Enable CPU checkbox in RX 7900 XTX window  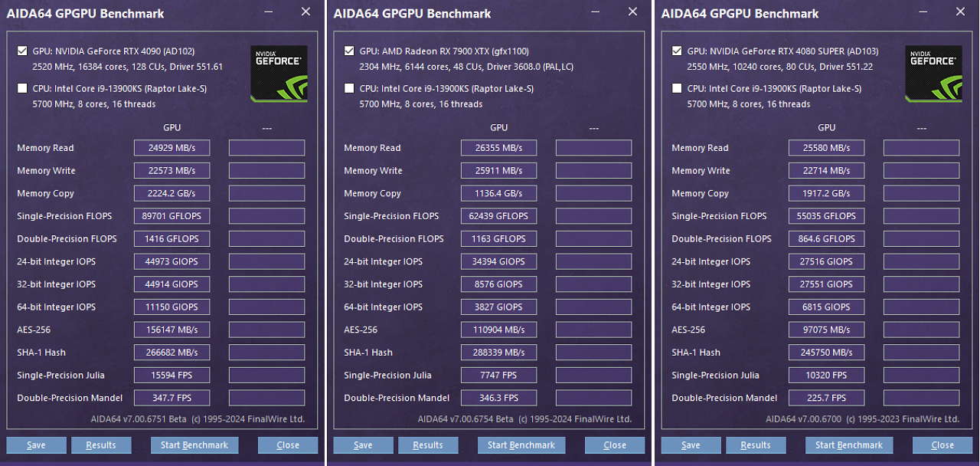tap(349, 89)
